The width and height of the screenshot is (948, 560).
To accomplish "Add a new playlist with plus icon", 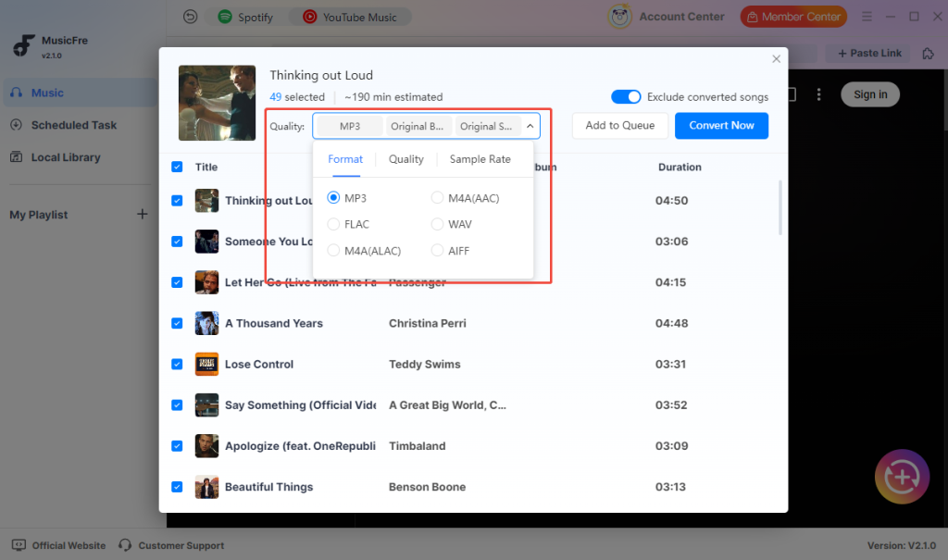I will tap(142, 214).
